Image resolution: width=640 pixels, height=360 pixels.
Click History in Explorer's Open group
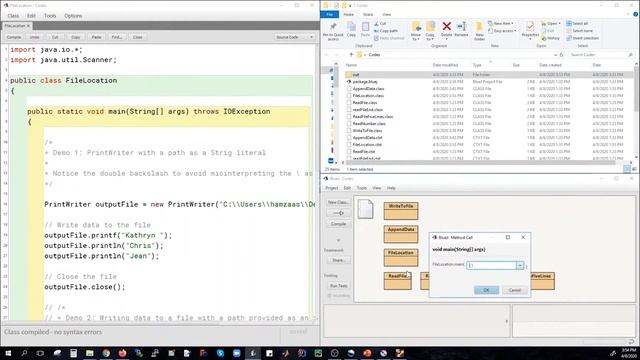click(x=550, y=38)
